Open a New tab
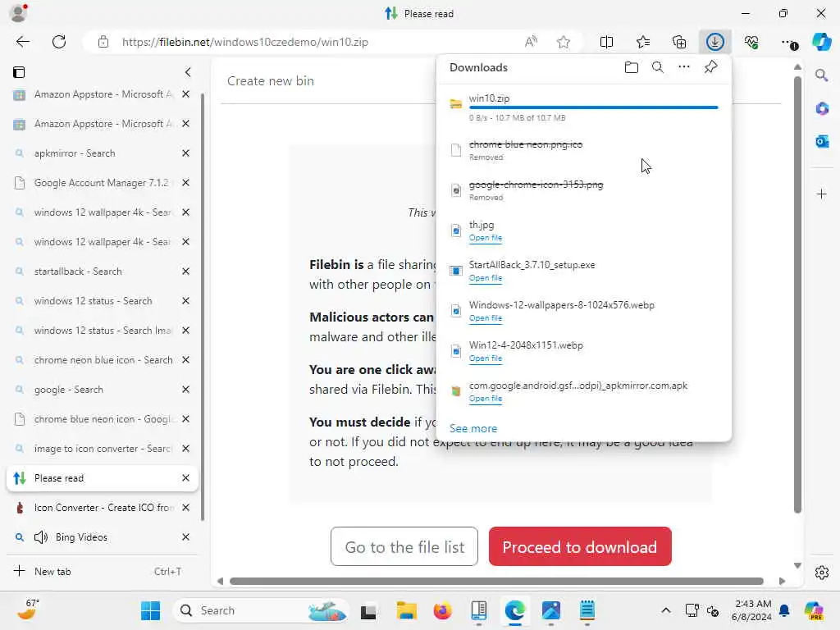Viewport: 840px width, 630px height. coord(102,571)
